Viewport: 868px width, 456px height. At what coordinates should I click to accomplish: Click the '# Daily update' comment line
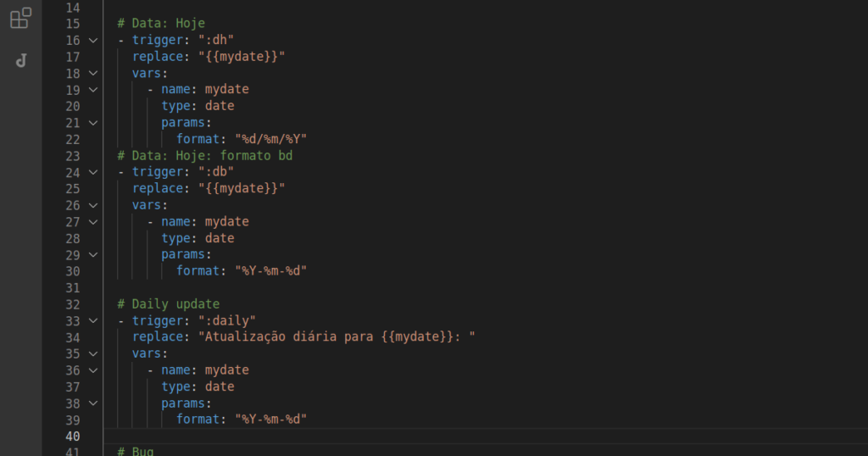[x=169, y=304]
